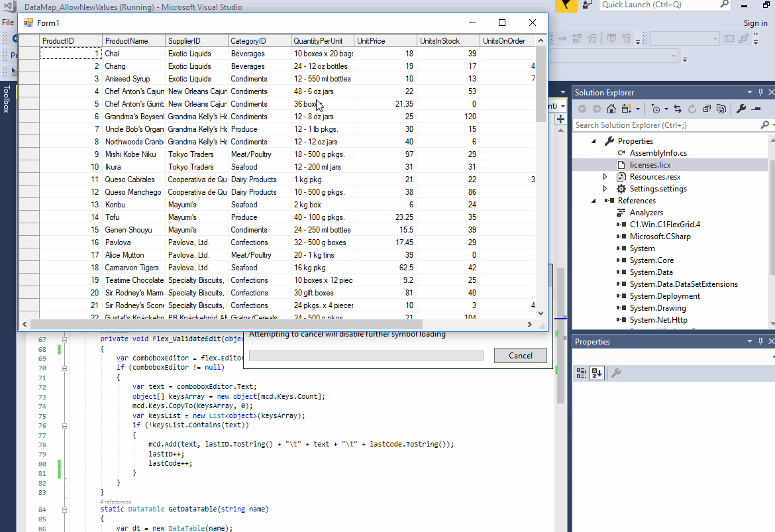775x532 pixels.
Task: Select the Microsoft.CSharp reference
Action: tap(660, 237)
